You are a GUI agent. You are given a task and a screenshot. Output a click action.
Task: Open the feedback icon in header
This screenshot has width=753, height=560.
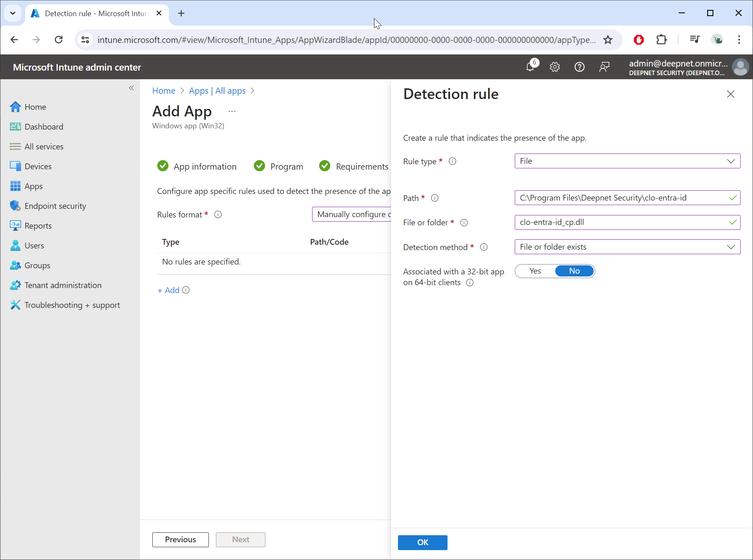(x=604, y=67)
